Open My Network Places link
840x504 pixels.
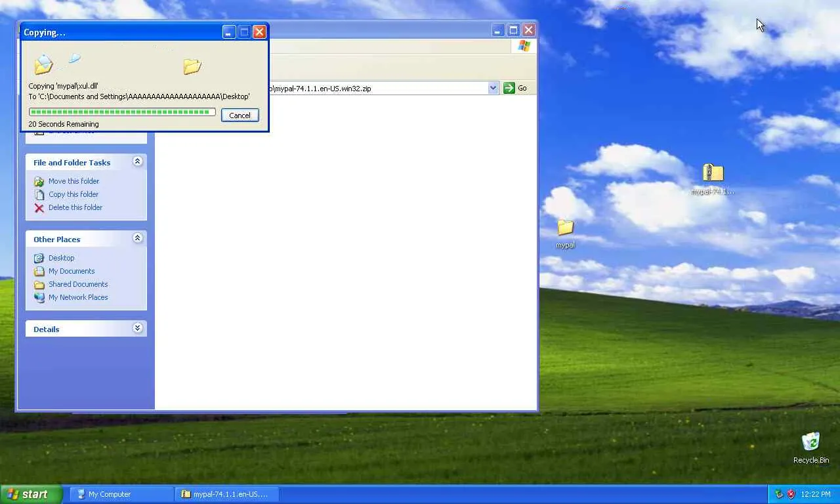click(x=78, y=297)
